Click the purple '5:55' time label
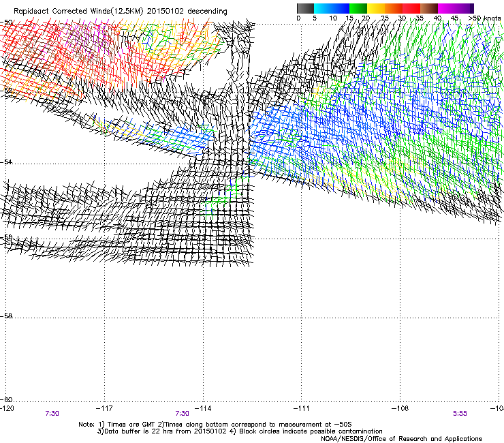The width and height of the screenshot is (504, 443). pyautogui.click(x=460, y=414)
